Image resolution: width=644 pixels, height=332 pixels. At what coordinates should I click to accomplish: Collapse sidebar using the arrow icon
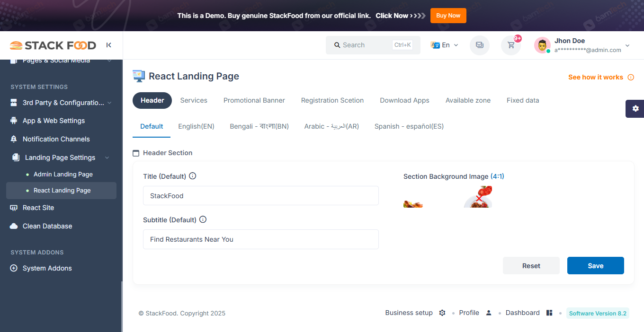(109, 45)
